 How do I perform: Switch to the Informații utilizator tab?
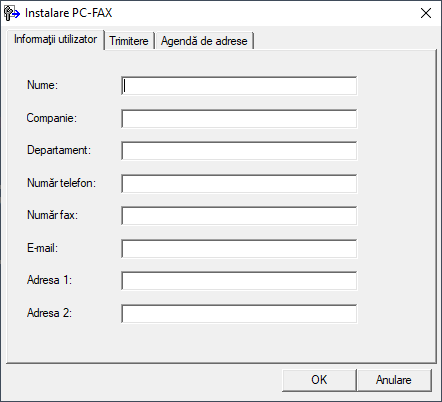[55, 39]
